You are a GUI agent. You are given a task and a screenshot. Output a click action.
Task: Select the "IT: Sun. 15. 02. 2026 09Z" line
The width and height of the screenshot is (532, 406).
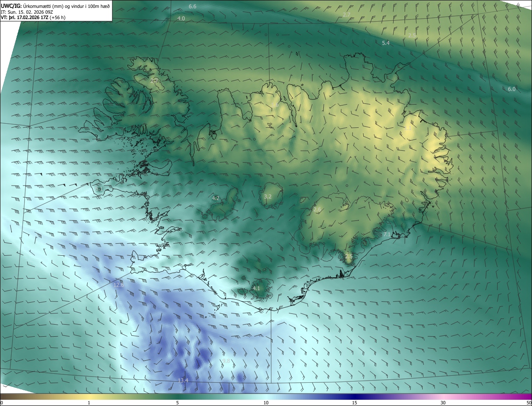pyautogui.click(x=27, y=12)
